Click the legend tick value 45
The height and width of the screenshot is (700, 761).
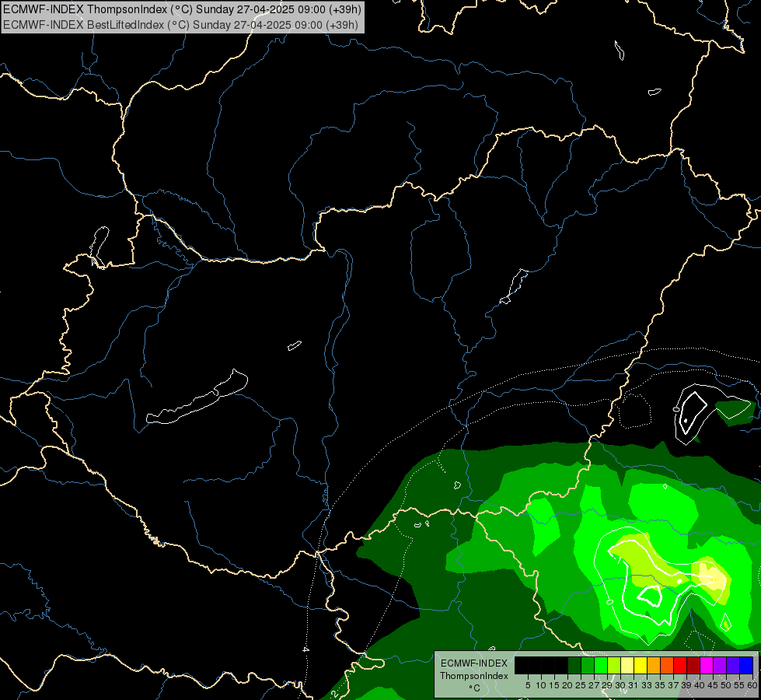tap(713, 685)
